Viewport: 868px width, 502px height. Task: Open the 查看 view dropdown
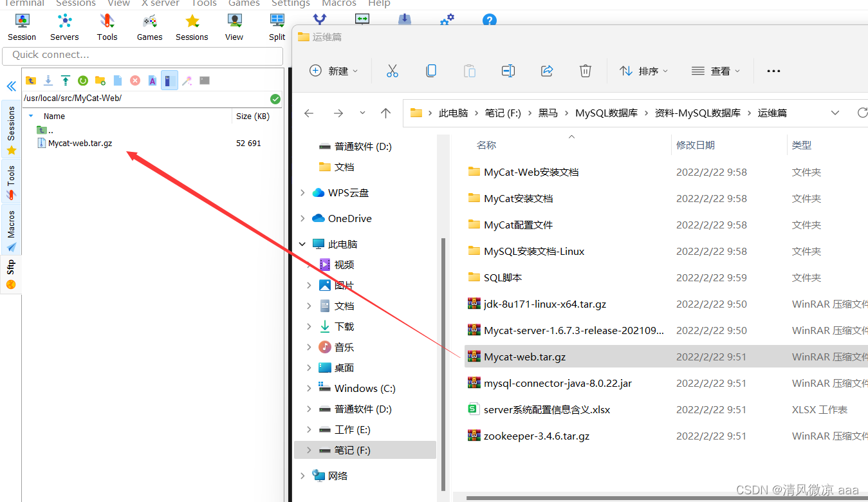coord(716,71)
